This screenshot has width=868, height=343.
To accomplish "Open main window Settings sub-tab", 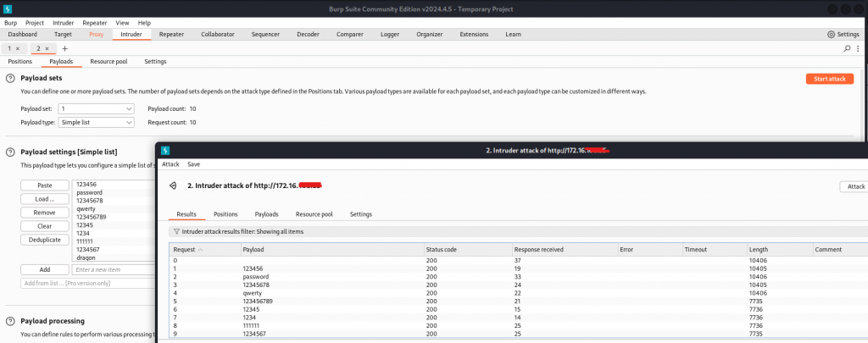I will coord(155,62).
